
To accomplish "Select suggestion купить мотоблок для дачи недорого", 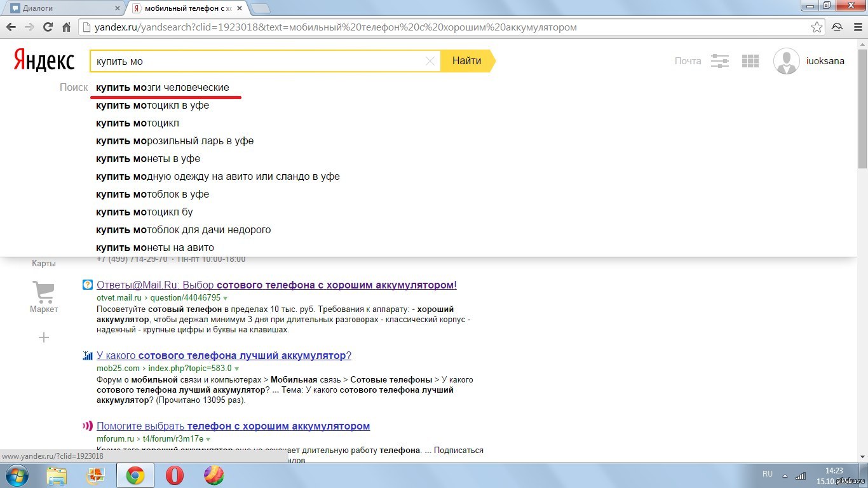I will 183,229.
